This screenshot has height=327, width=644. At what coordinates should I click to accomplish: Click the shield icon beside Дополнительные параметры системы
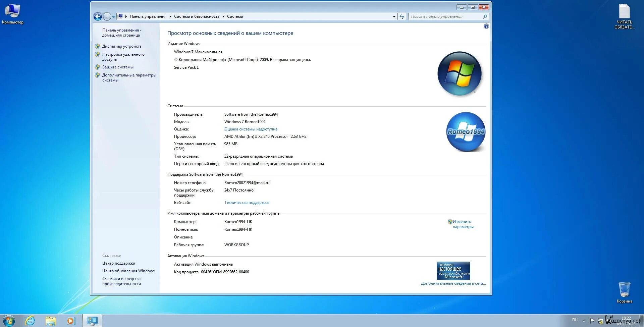click(97, 75)
